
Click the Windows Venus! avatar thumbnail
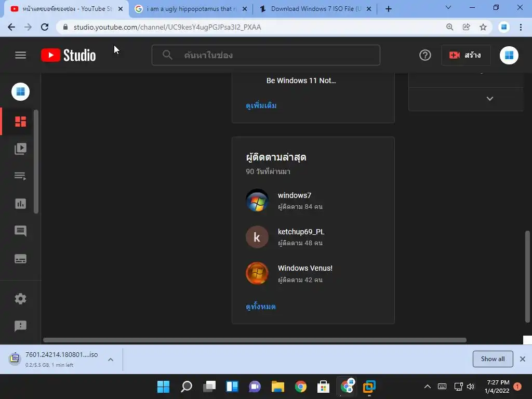coord(257,273)
